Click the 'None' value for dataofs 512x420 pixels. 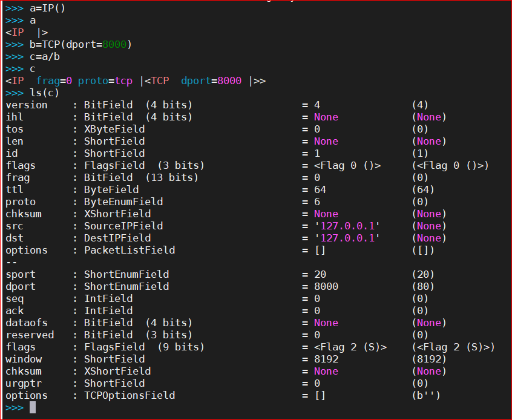pos(326,323)
